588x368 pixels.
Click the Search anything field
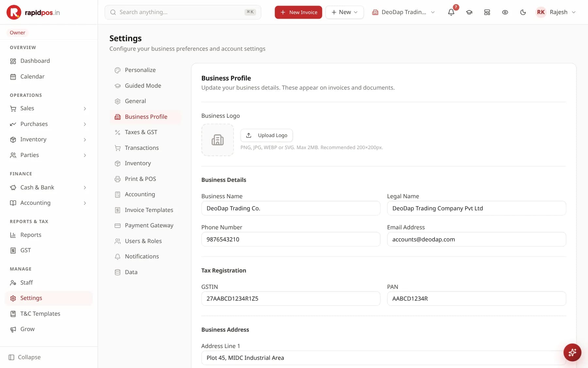(183, 12)
